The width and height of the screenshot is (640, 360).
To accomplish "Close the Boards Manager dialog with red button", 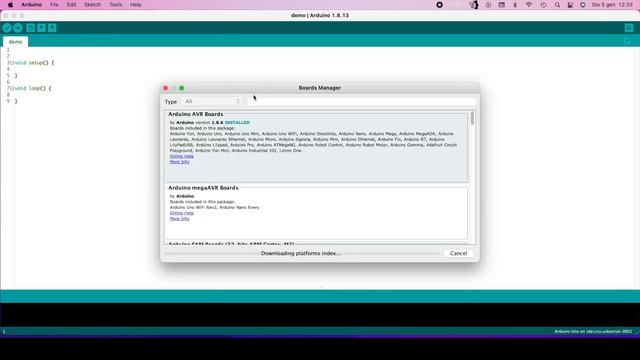I will pos(166,88).
